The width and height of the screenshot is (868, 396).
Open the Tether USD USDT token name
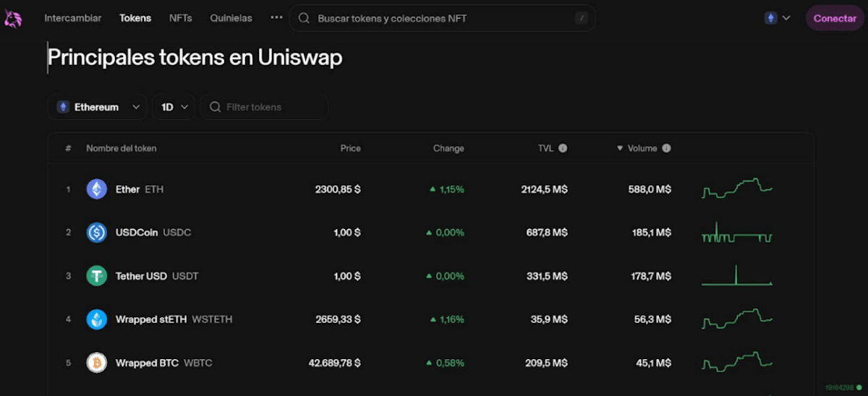pyautogui.click(x=157, y=276)
